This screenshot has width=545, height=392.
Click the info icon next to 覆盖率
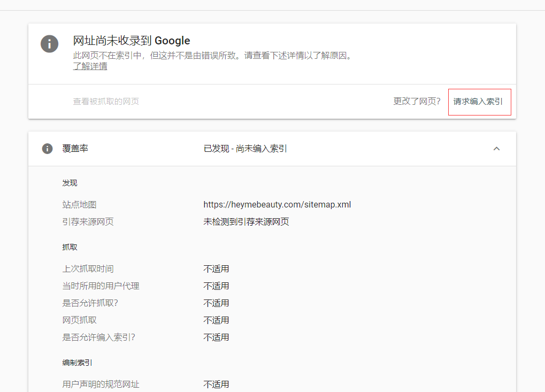tap(47, 148)
